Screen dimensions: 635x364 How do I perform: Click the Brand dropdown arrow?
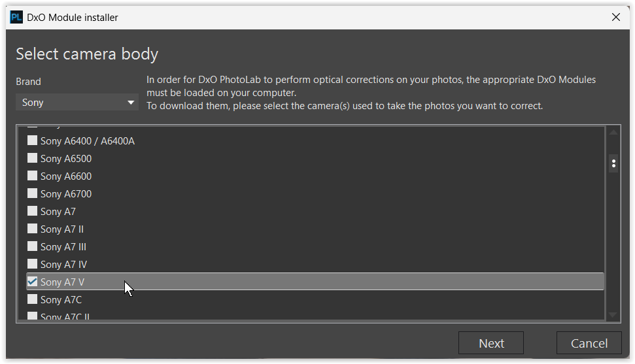click(131, 103)
